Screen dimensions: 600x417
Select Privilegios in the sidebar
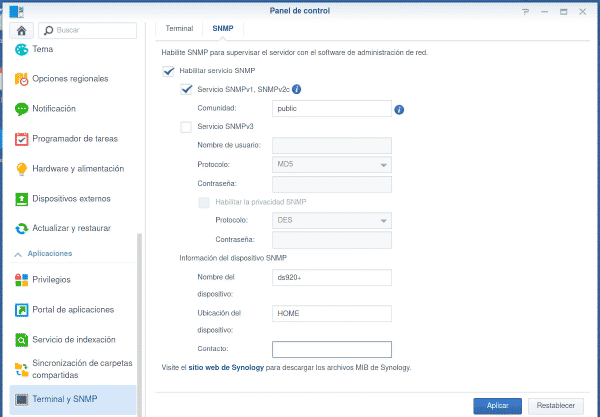click(51, 280)
